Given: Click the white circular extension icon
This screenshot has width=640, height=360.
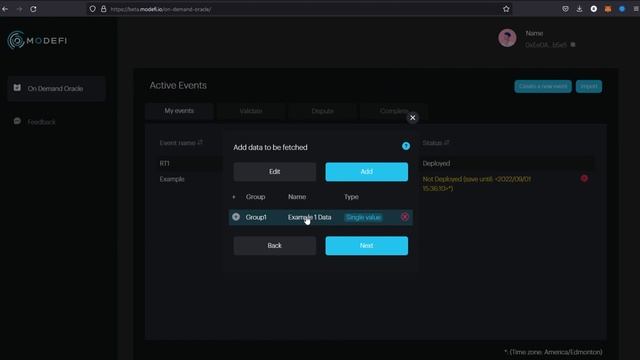Looking at the screenshot, I should point(594,9).
